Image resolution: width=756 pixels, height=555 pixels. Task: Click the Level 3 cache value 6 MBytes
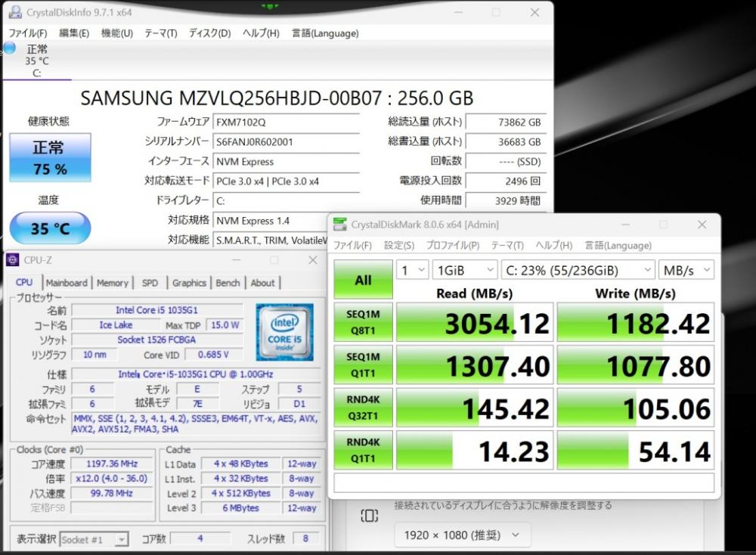pos(241,508)
